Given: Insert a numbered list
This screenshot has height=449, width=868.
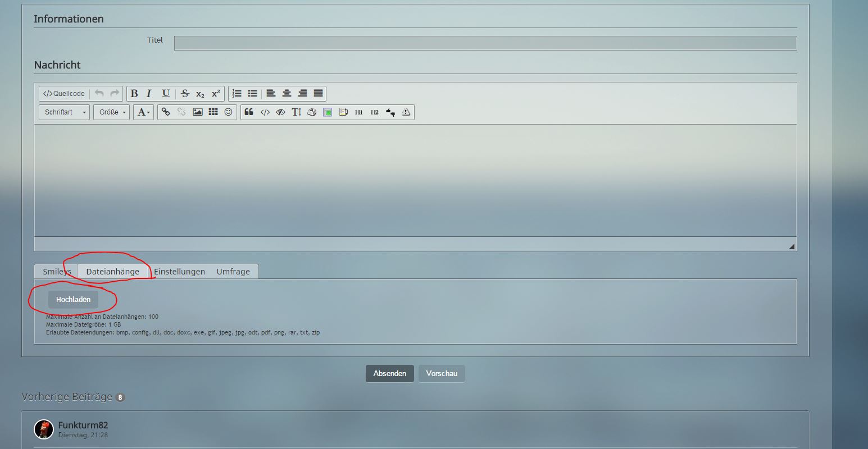Looking at the screenshot, I should coord(237,94).
